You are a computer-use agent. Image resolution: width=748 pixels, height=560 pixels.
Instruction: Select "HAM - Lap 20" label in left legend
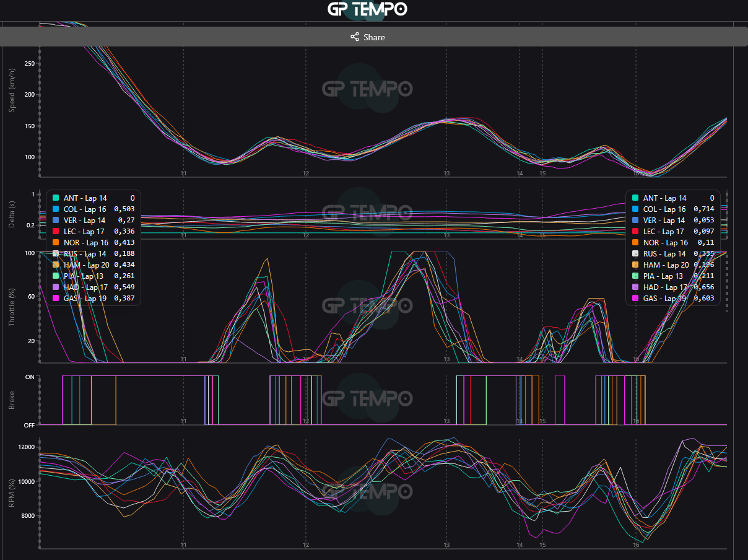[x=86, y=265]
